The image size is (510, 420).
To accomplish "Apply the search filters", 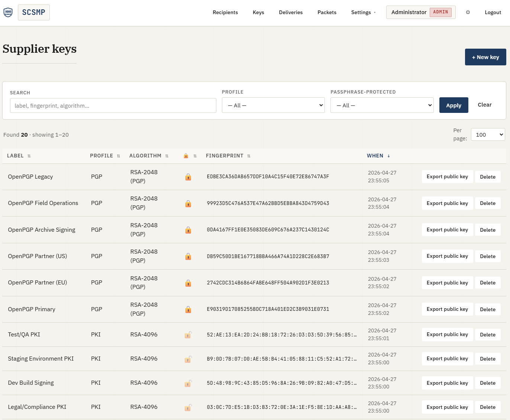I will 453,105.
